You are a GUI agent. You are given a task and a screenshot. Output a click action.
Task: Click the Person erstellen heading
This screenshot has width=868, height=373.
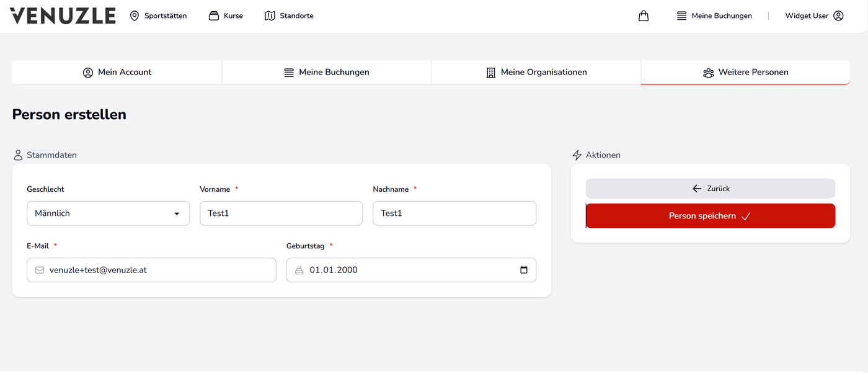(69, 114)
